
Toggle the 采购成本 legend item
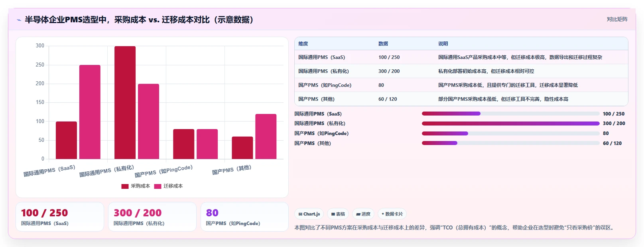[136, 186]
